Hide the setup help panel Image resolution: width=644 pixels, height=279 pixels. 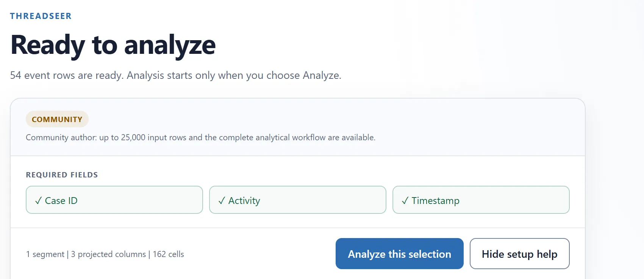519,254
